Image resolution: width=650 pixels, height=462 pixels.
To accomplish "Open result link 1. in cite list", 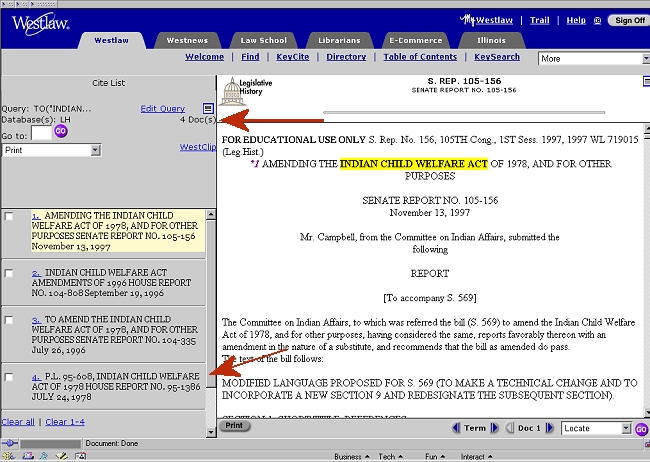I will coord(36,216).
